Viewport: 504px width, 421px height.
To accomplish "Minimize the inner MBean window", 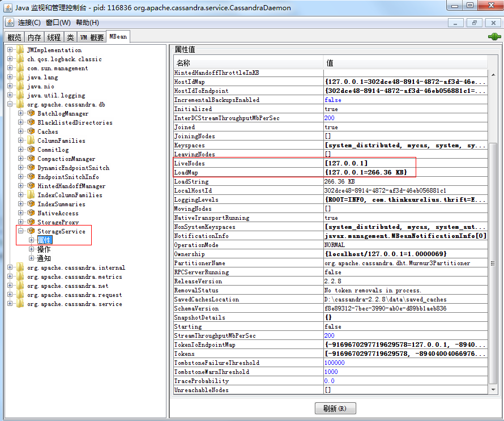I will (x=455, y=23).
